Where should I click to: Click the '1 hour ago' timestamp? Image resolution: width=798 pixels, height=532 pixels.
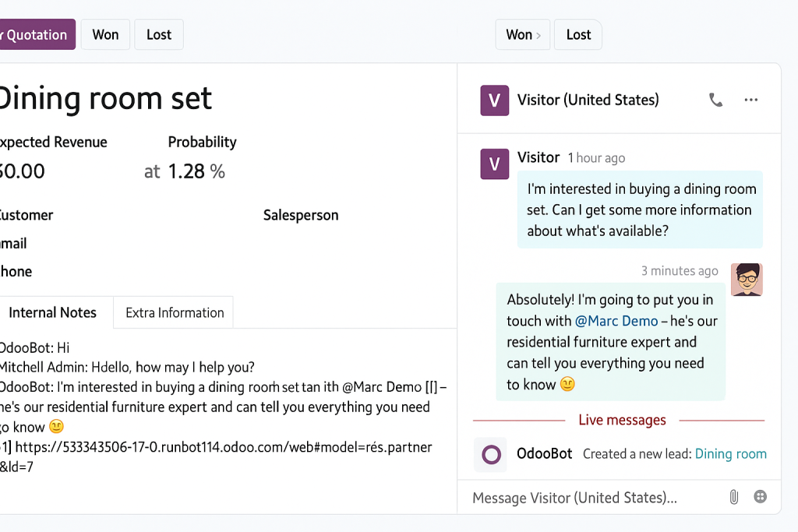pos(596,158)
